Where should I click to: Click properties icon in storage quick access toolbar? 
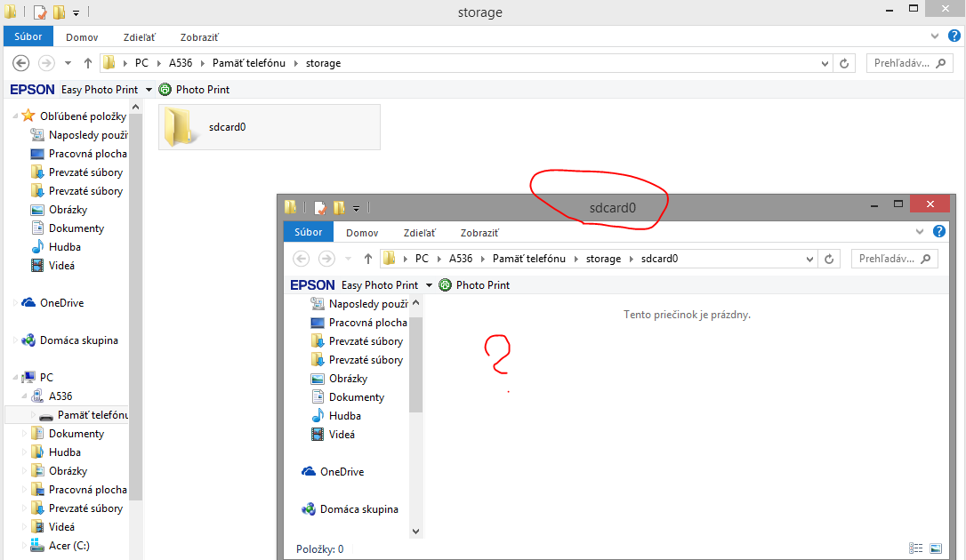(40, 12)
